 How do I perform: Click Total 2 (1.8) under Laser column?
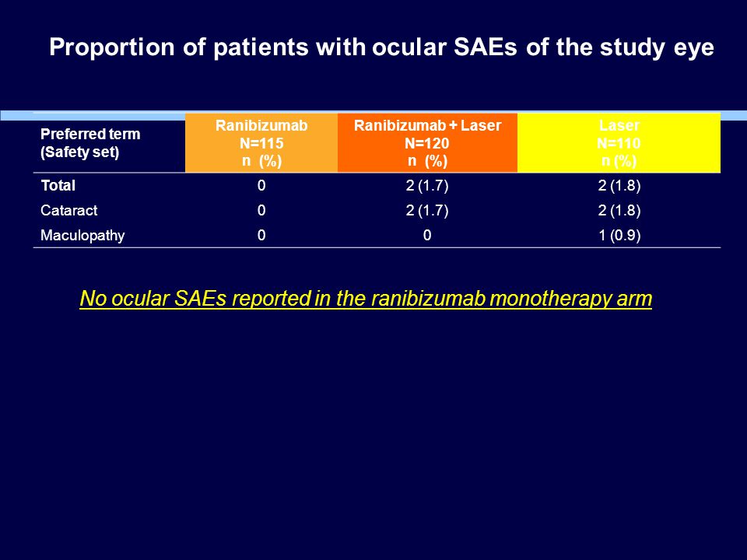619,185
